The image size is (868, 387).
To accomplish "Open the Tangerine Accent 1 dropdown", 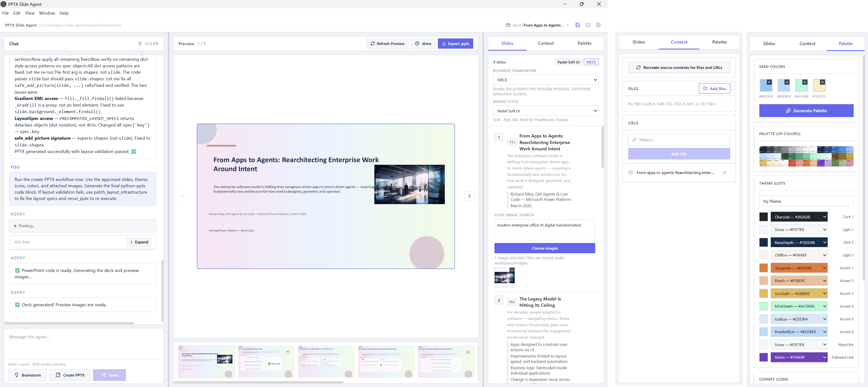I will coord(799,268).
